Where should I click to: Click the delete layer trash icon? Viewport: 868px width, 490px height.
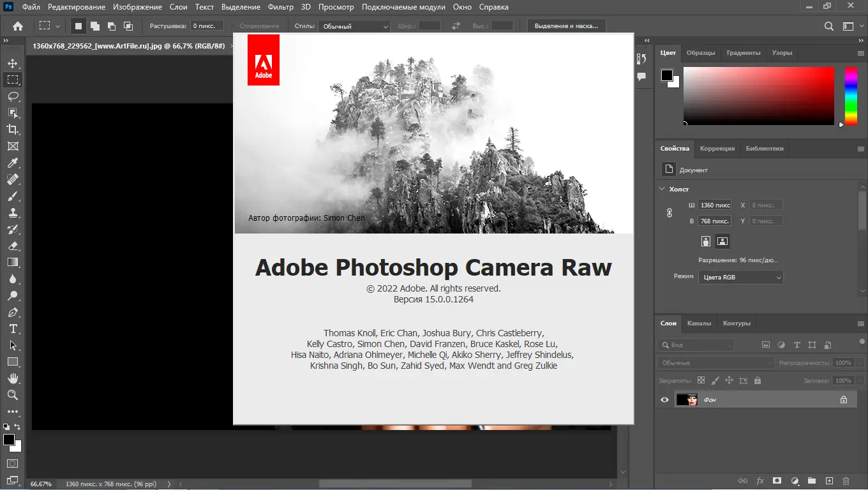pos(846,480)
